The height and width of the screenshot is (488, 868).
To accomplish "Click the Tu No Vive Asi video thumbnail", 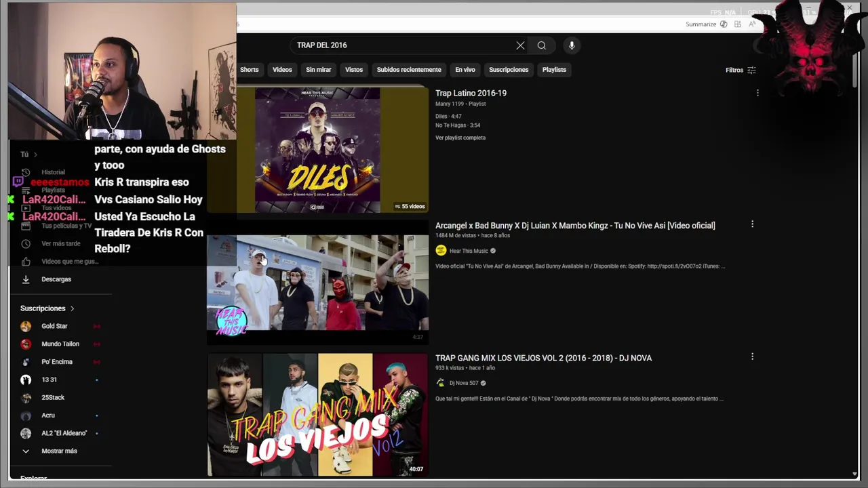I will point(317,283).
